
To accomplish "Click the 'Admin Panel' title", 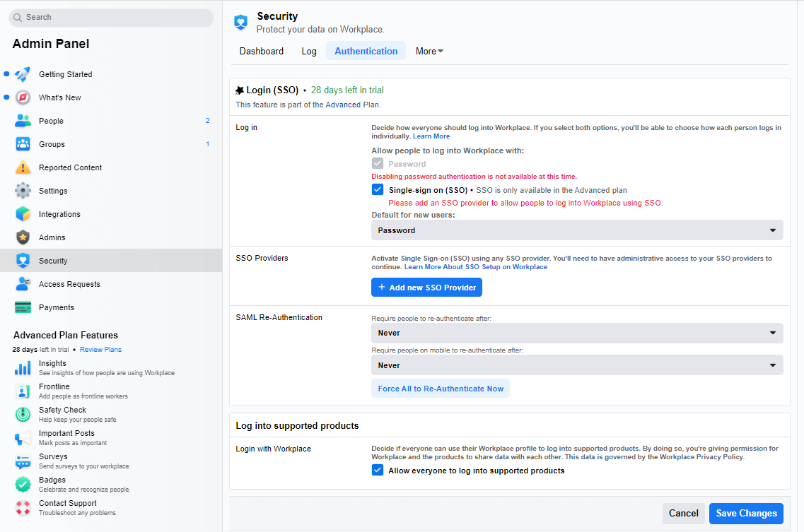I will (x=51, y=44).
